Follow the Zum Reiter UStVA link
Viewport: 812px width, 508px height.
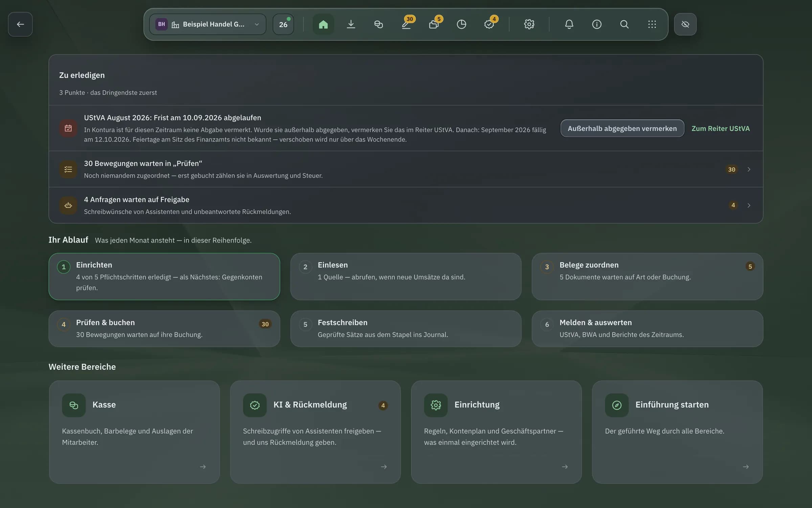pyautogui.click(x=720, y=128)
